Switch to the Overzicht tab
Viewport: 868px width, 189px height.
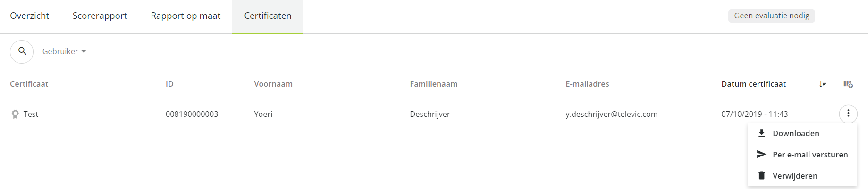click(29, 16)
